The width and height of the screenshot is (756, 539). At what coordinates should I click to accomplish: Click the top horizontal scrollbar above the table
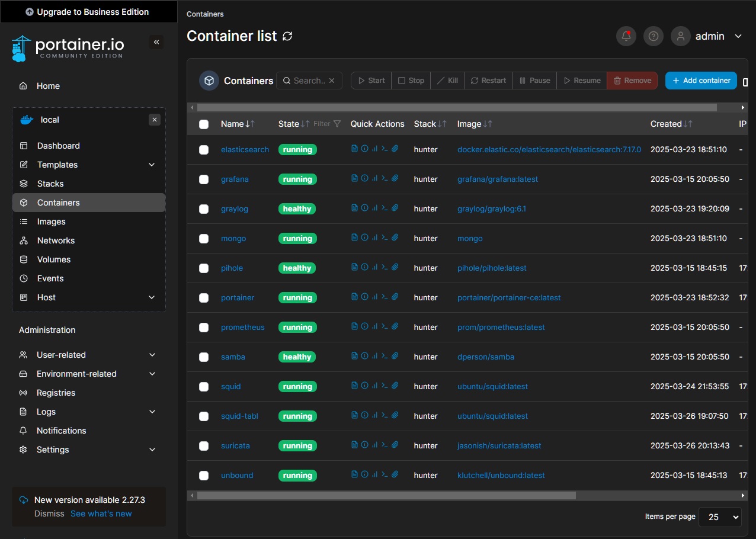point(457,108)
